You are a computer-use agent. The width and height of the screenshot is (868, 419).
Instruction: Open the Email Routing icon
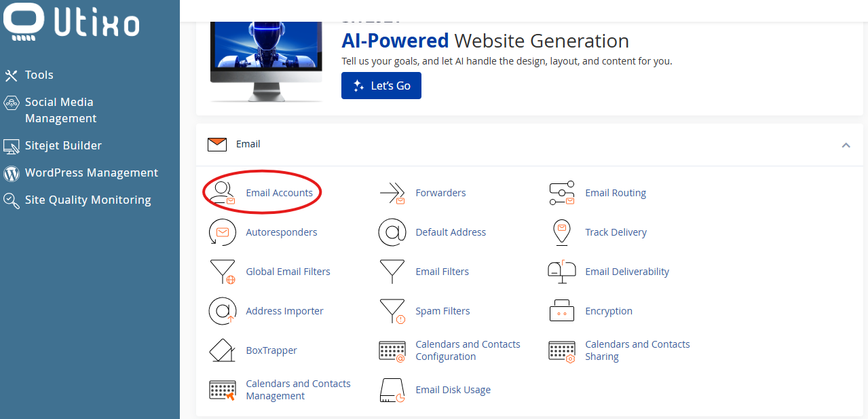click(561, 194)
